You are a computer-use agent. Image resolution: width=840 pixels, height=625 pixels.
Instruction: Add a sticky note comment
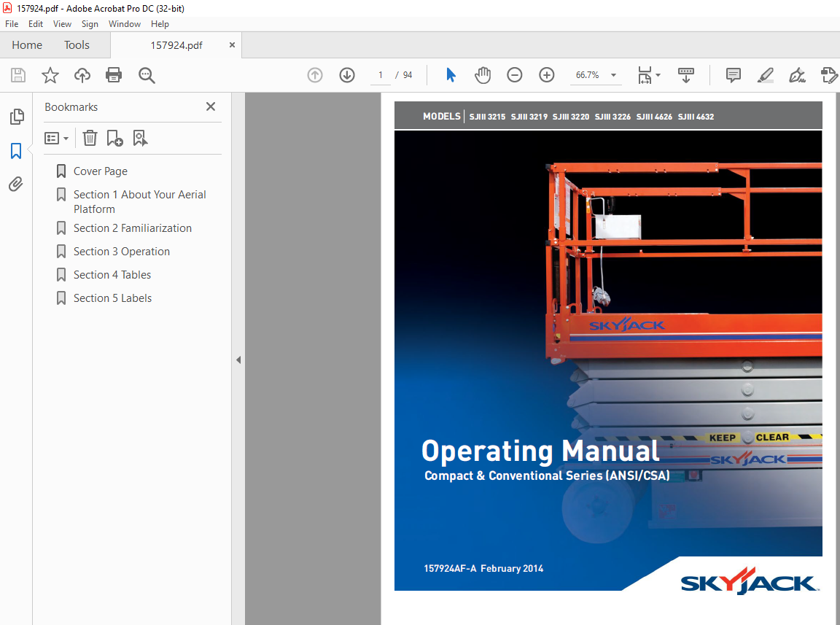pyautogui.click(x=734, y=75)
